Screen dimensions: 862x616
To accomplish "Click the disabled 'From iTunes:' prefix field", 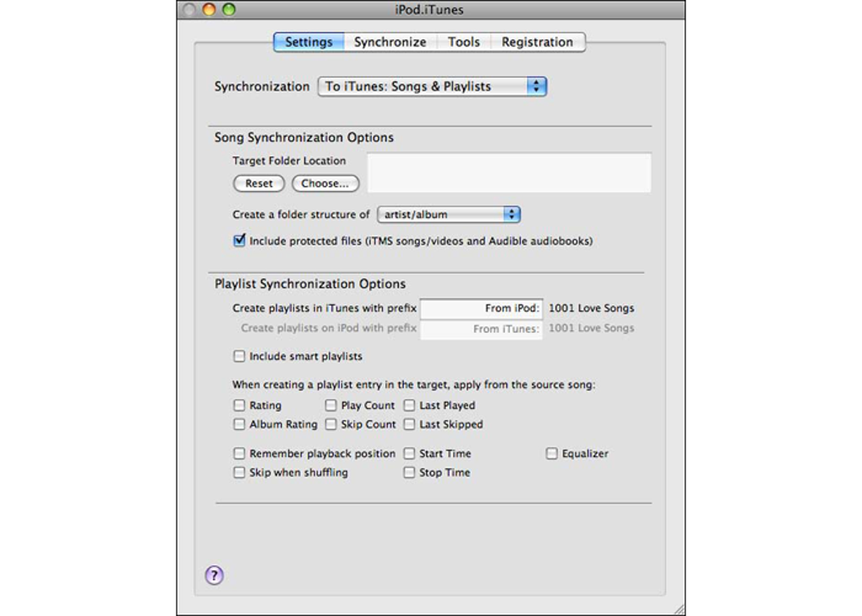I will coord(481,330).
